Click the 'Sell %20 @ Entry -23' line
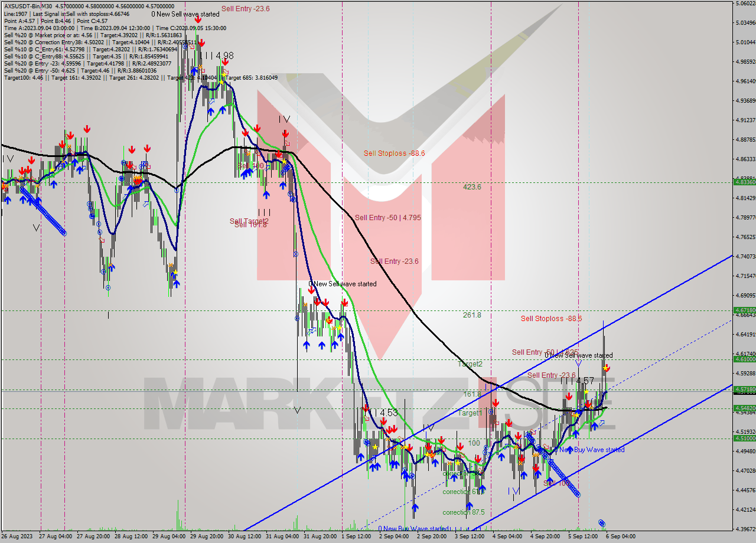The width and height of the screenshot is (756, 543). click(87, 63)
